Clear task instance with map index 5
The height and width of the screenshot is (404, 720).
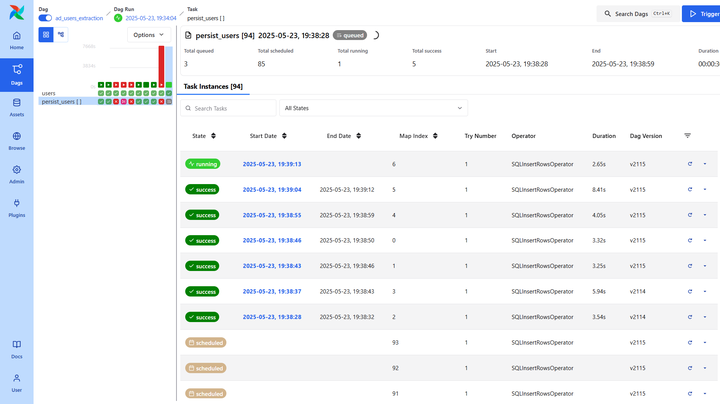690,190
